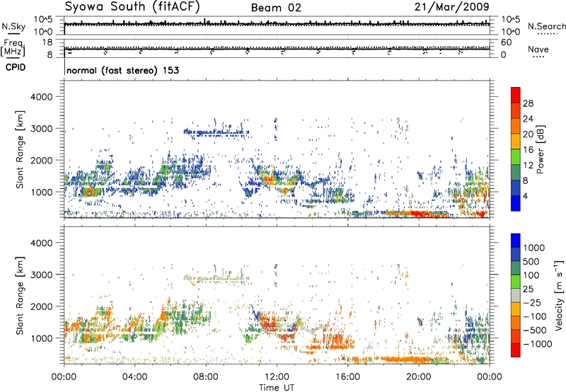The height and width of the screenshot is (392, 566).
Task: Click the red top segment of the Power colorbar
Action: [x=516, y=95]
